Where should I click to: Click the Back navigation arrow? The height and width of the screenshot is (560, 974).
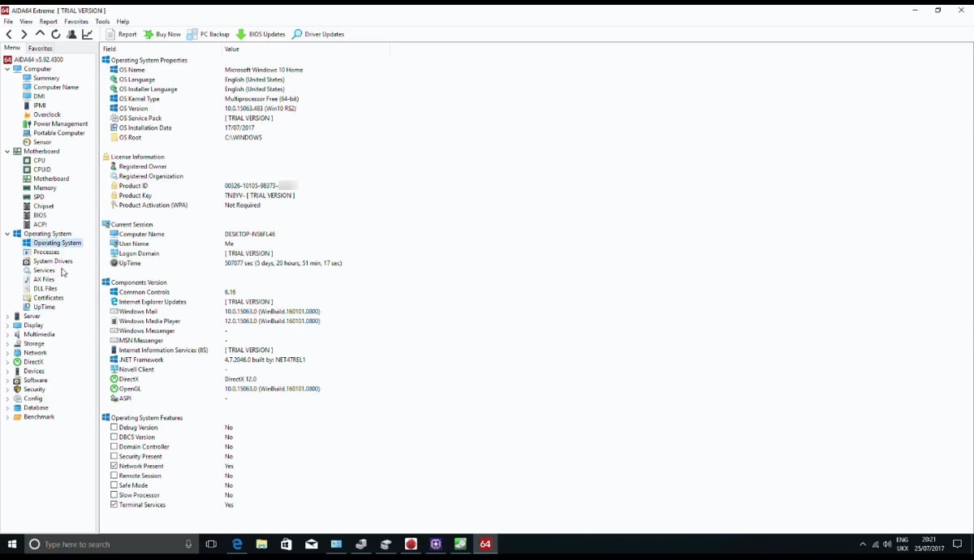point(9,34)
